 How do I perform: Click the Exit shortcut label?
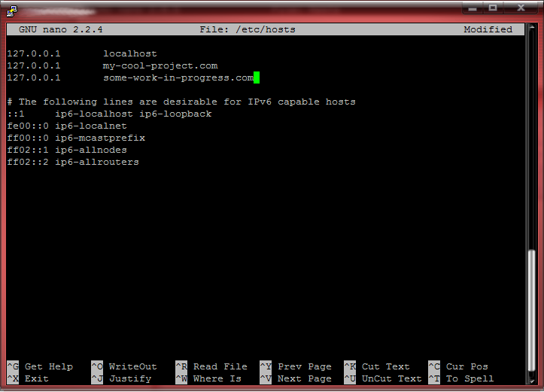click(37, 378)
